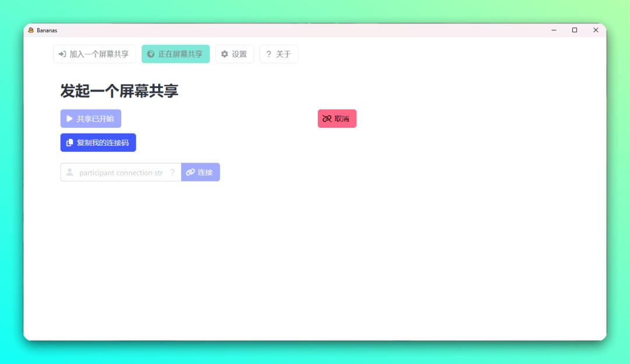Click the copy icon in 复制我的连接码
The image size is (630, 364).
pos(70,143)
